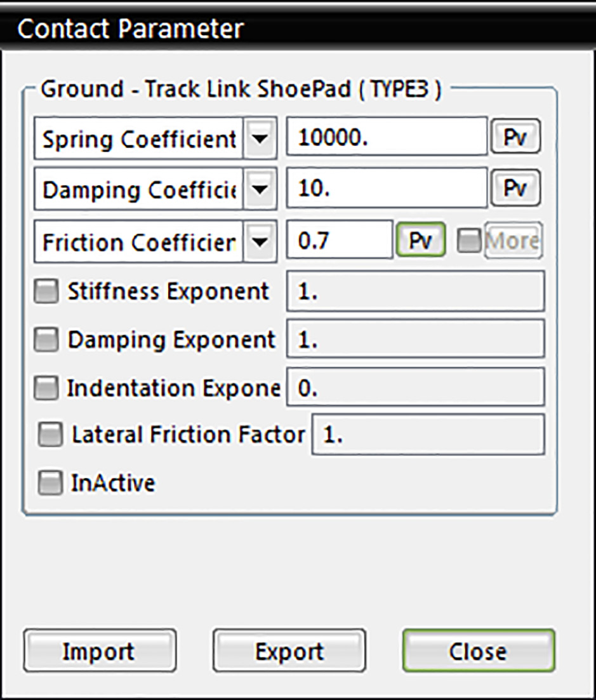Viewport: 596px width, 700px height.
Task: Enable the Stiffness Exponent checkbox
Action: click(x=46, y=292)
